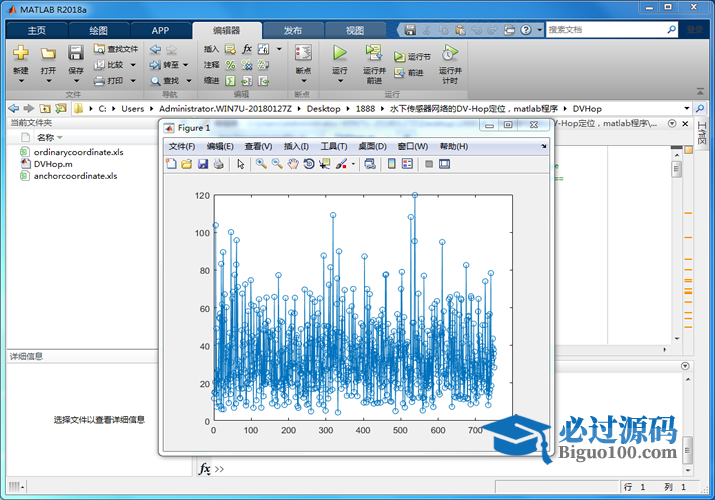Select the Edit Plot arrow tool
715x500 pixels.
[x=241, y=164]
